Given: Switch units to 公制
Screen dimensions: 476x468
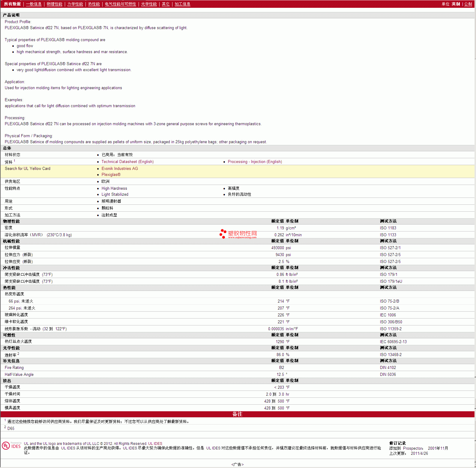Looking at the screenshot, I should click(x=468, y=4).
